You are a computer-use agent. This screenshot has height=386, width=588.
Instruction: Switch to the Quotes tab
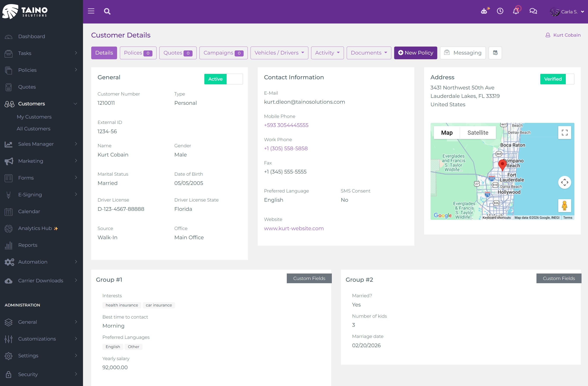pyautogui.click(x=178, y=53)
